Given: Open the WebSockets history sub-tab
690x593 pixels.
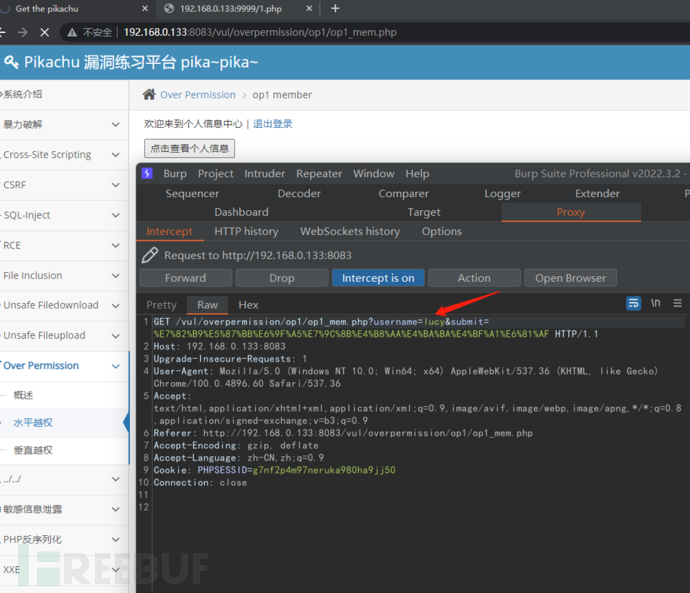Looking at the screenshot, I should click(350, 231).
